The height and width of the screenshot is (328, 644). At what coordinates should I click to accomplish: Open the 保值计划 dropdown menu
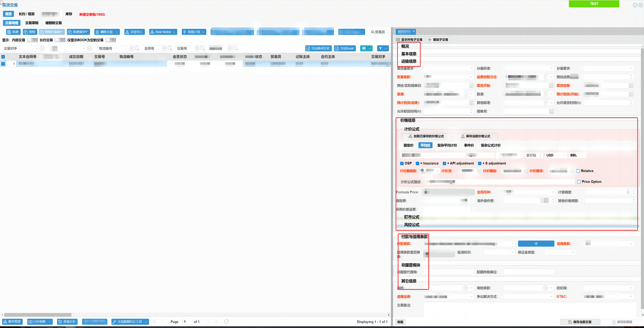(203, 32)
